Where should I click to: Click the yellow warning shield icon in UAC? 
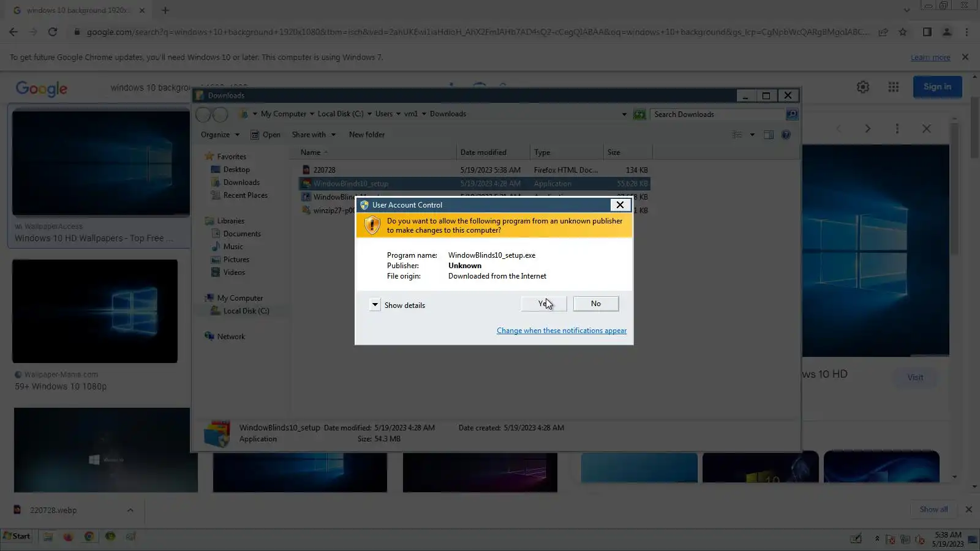[372, 225]
